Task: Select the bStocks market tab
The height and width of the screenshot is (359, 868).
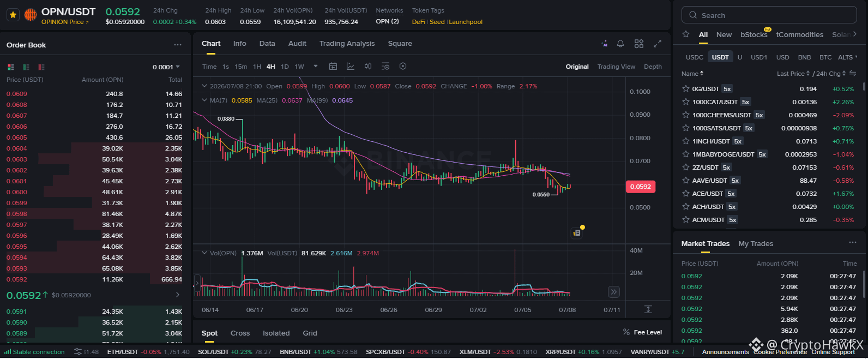Action: pos(754,34)
